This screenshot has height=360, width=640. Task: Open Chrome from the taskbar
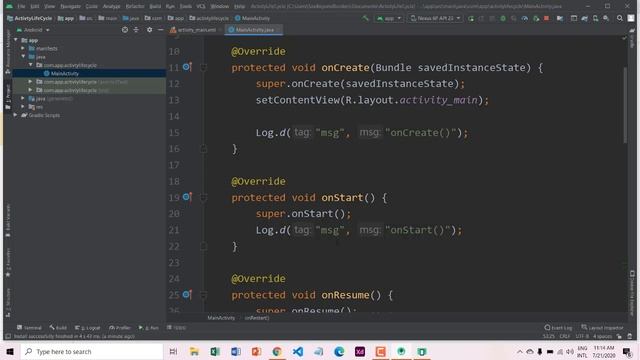277,351
